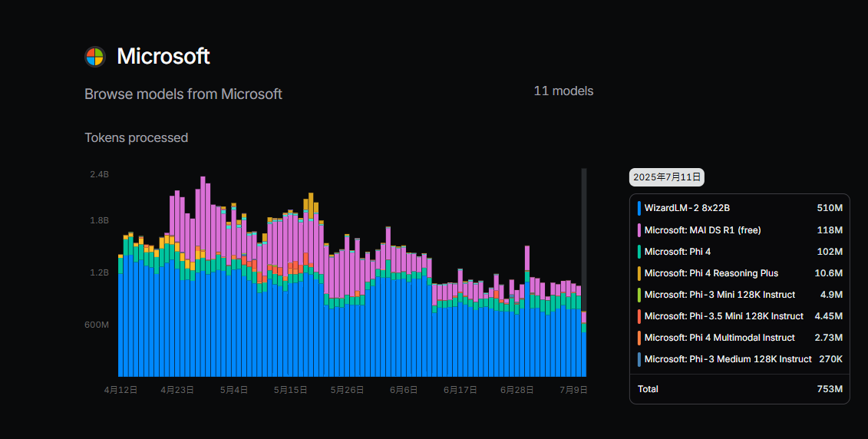This screenshot has height=439, width=868.
Task: Click the tallest purple bar peak in late April
Action: pos(203,277)
